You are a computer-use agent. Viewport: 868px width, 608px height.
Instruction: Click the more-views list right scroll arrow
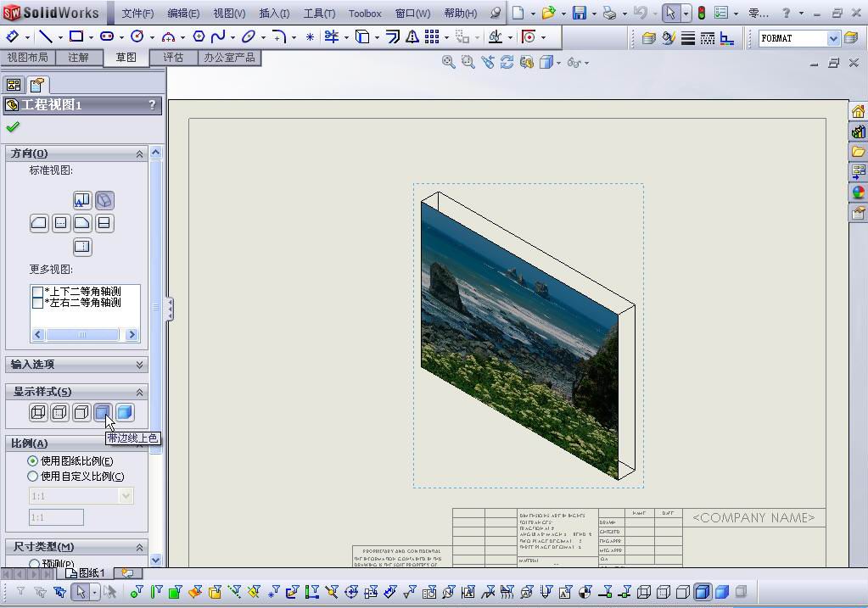coord(132,334)
